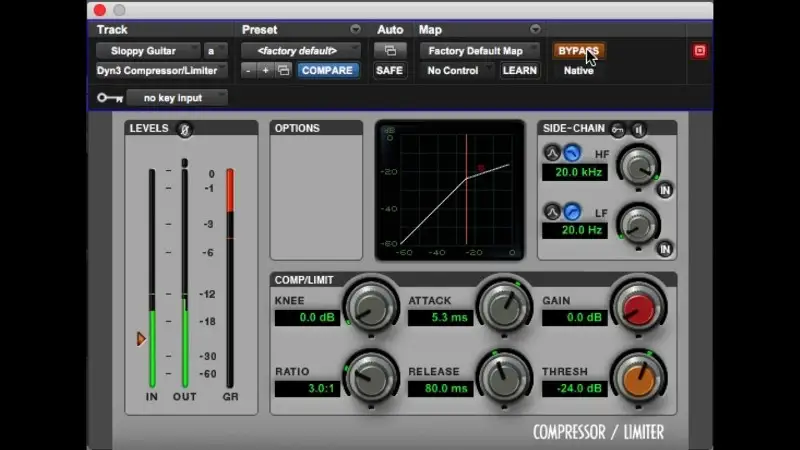The image size is (800, 450).
Task: Toggle the plug-in BYPASS button
Action: coord(578,51)
